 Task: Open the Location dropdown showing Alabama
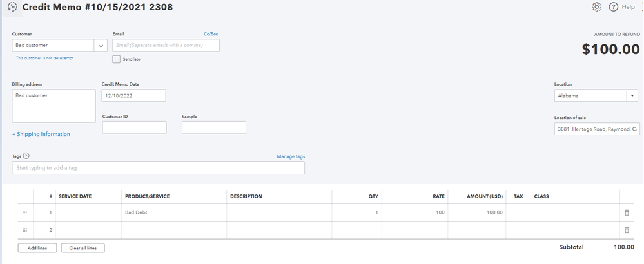tap(632, 96)
